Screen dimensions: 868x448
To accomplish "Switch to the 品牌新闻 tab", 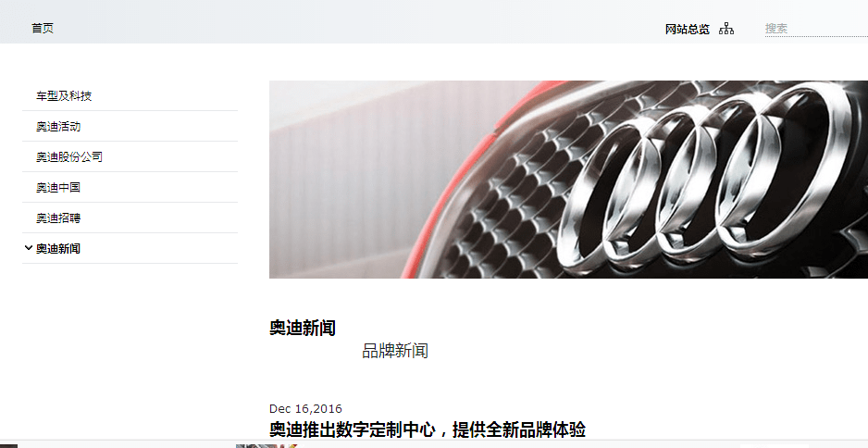I will tap(395, 351).
